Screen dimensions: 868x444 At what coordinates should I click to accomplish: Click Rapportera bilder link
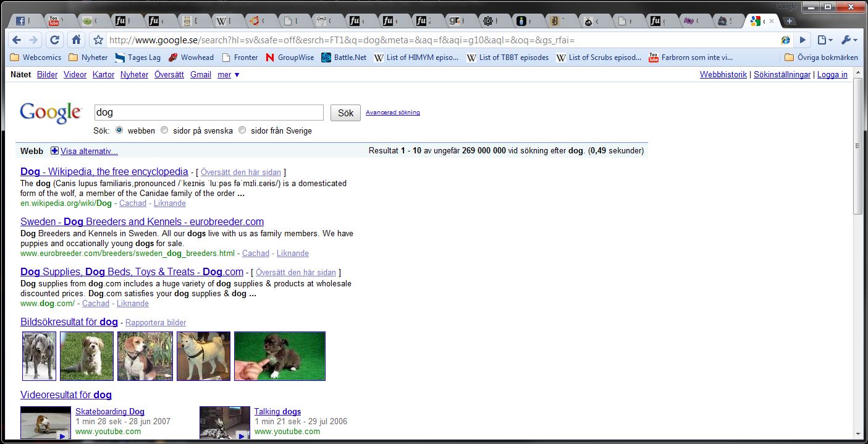click(x=156, y=323)
